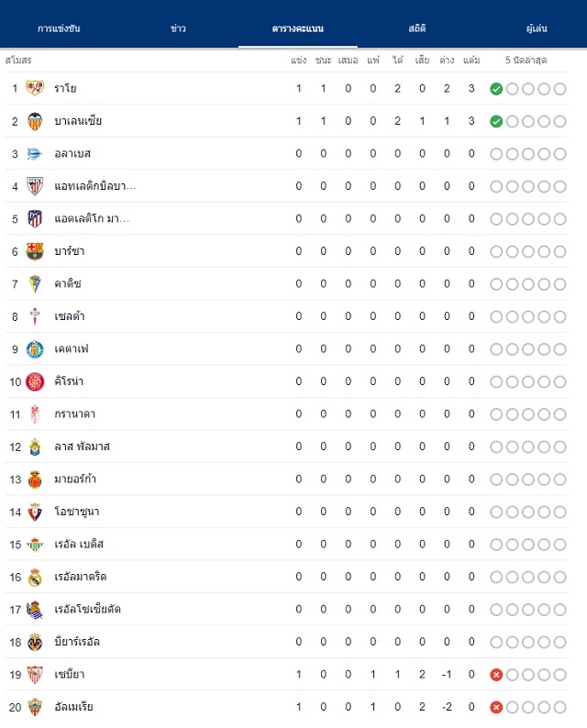Viewport: 587px width, 728px height.
Task: Click Sevilla's red loss result indicator
Action: (496, 675)
